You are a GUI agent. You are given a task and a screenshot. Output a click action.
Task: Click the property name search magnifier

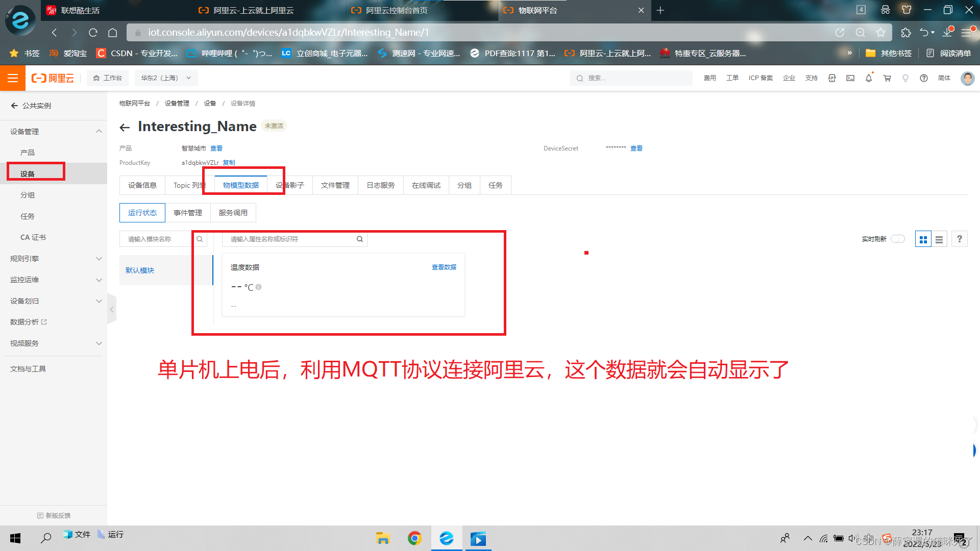coord(360,239)
